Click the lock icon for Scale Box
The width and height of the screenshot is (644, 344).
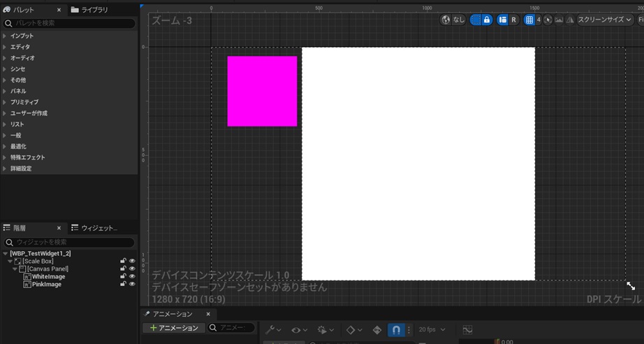[123, 261]
